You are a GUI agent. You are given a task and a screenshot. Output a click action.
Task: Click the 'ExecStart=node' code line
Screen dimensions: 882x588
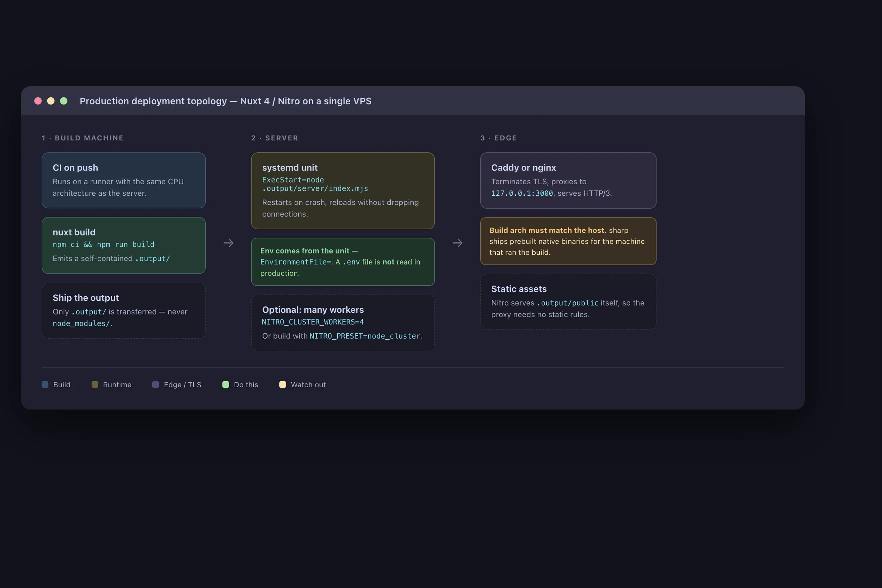click(293, 180)
